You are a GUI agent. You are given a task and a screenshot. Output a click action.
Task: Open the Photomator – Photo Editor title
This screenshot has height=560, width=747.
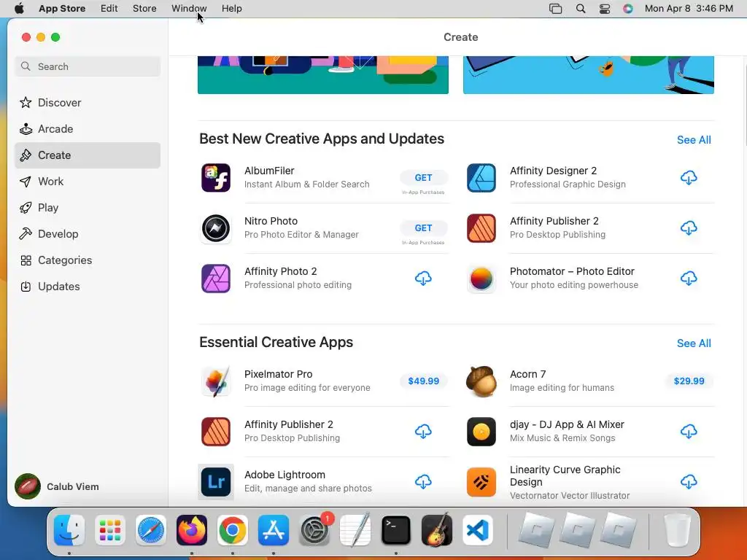(572, 271)
